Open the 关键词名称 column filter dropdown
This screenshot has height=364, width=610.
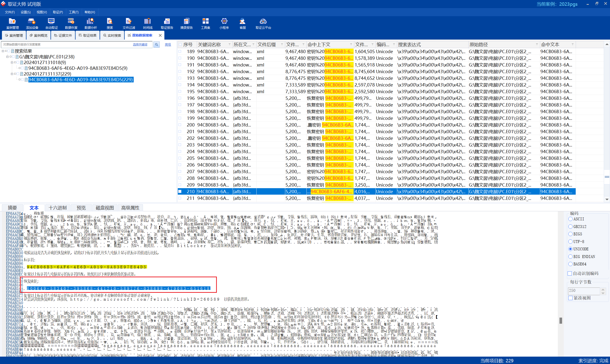229,44
